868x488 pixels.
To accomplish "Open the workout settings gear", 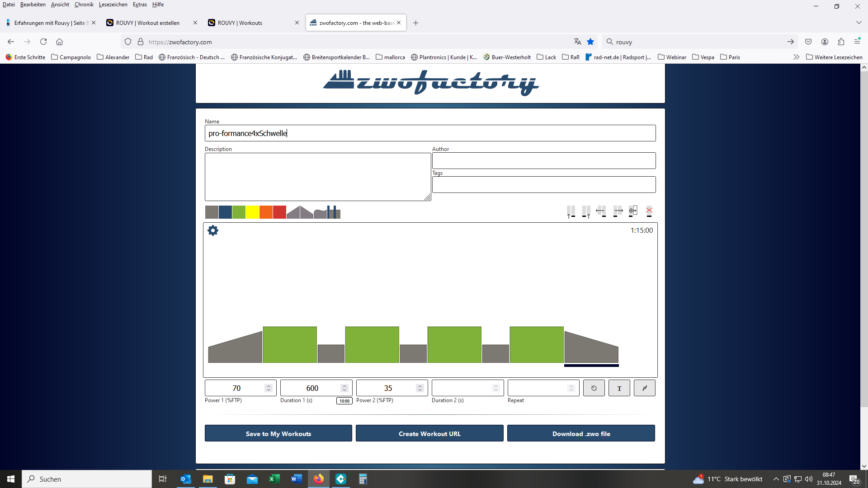I will point(213,230).
